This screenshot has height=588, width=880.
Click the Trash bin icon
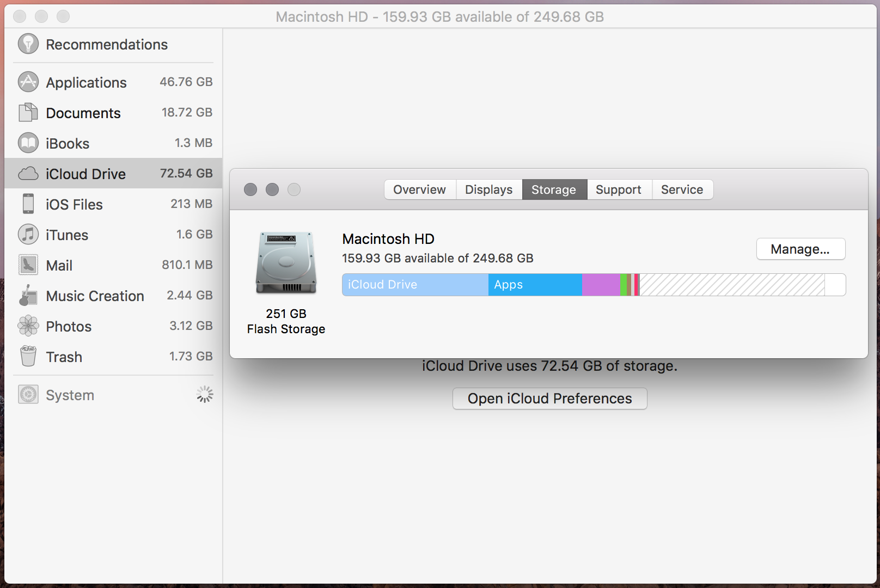[28, 357]
